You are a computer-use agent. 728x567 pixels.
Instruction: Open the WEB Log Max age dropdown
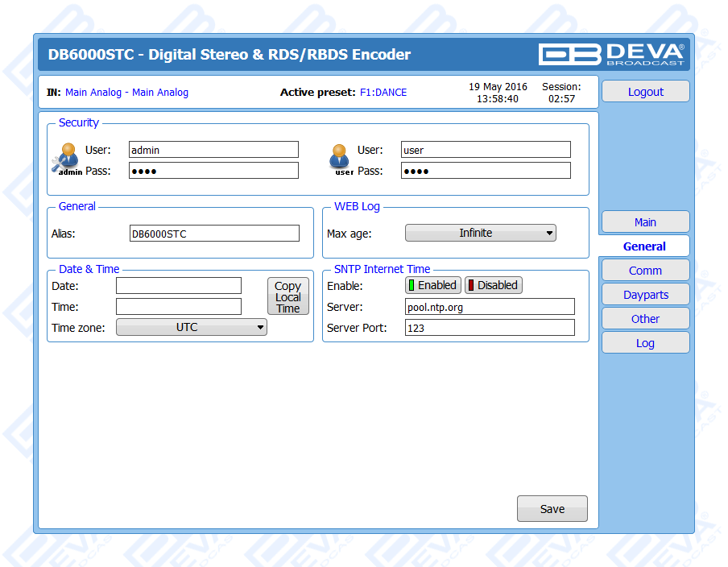480,233
